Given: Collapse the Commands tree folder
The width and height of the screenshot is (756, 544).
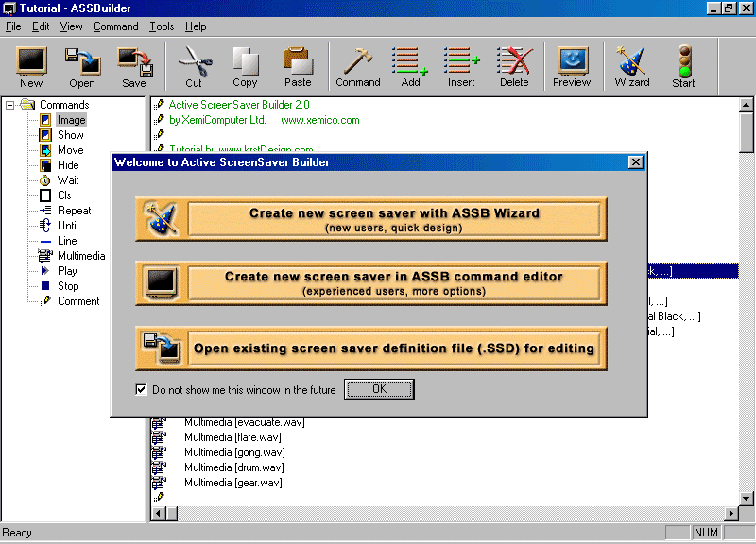Looking at the screenshot, I should [9, 105].
